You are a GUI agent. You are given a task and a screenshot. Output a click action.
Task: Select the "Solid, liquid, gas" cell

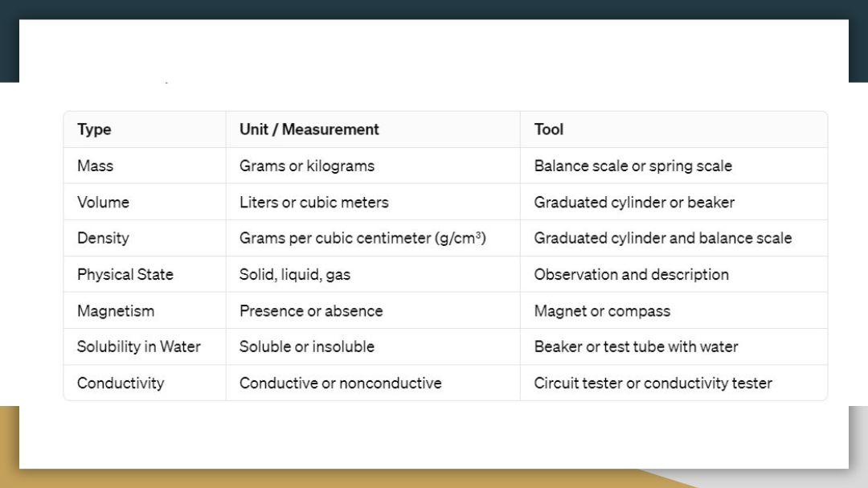pos(295,274)
